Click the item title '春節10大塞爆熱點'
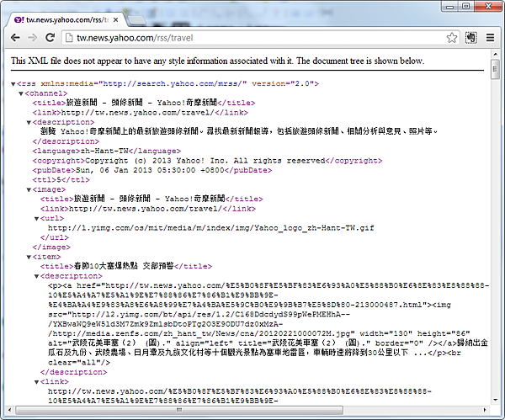The image size is (505, 420). point(106,266)
